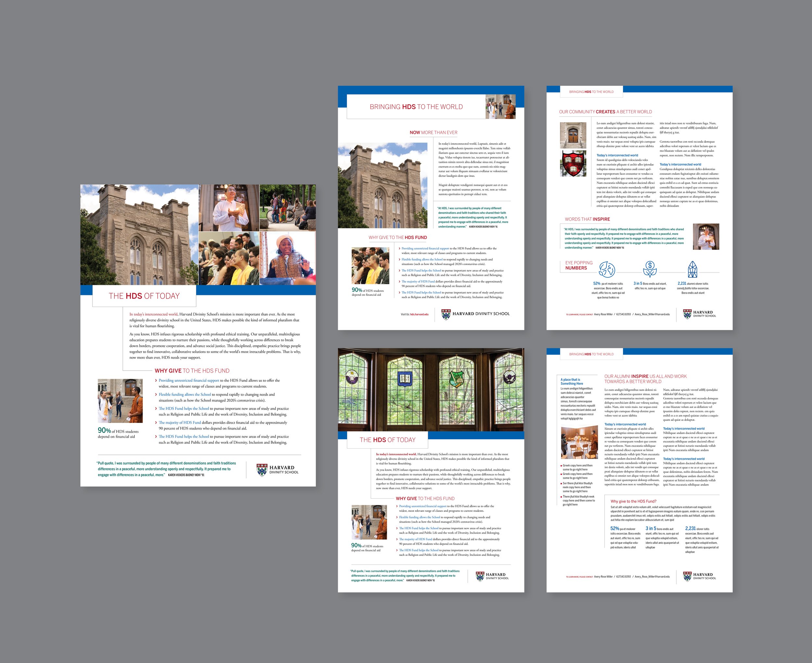Click Providing unrestricted financial support on left page
The height and width of the screenshot is (663, 812).
point(189,380)
